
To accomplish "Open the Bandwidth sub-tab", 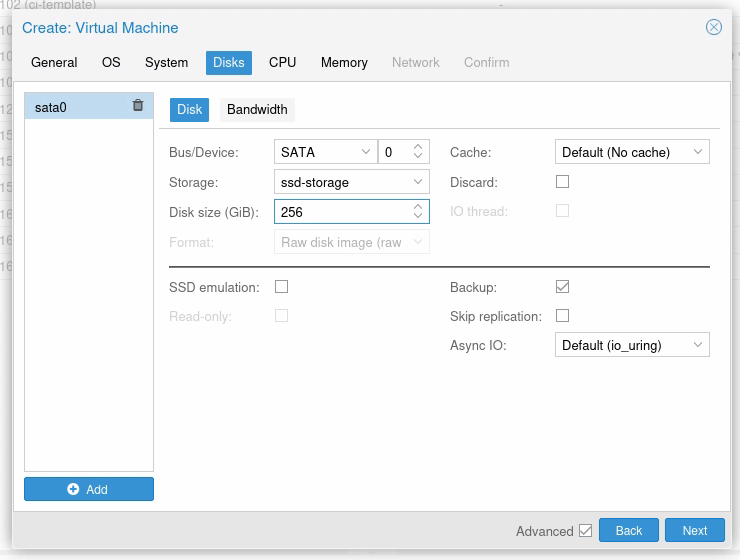I will point(257,109).
